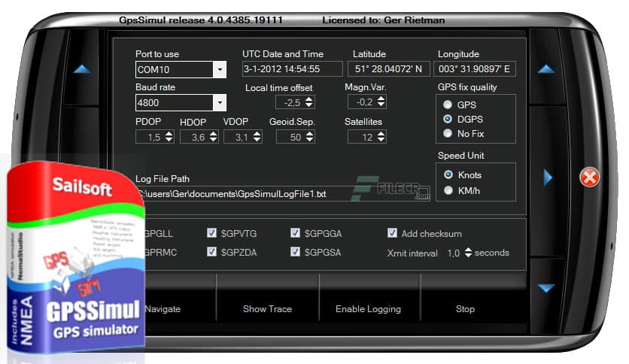
Task: Select the DGPS fix quality radio
Action: (x=448, y=119)
